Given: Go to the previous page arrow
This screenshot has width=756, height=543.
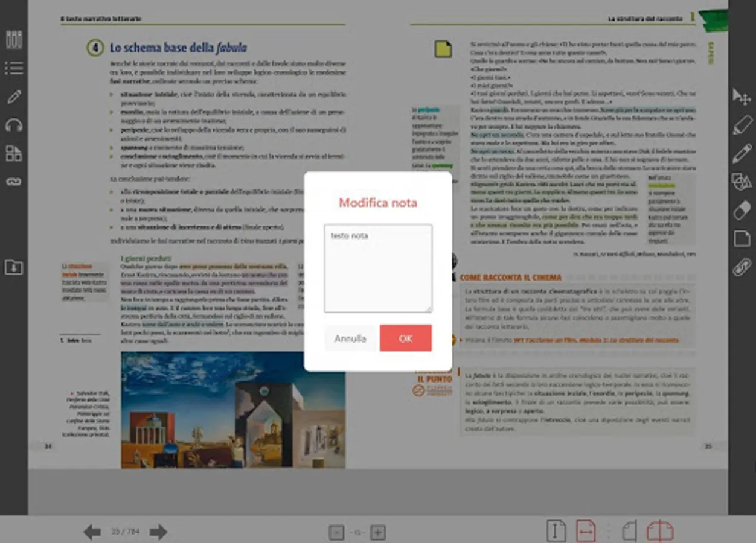Looking at the screenshot, I should pyautogui.click(x=92, y=532).
